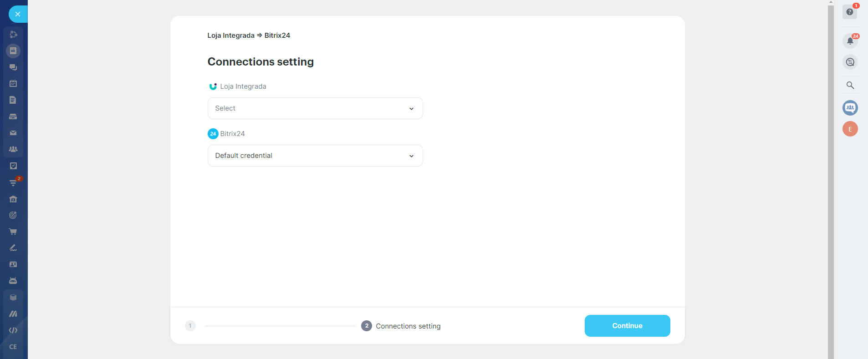Open notifications bell with 24 badge
The width and height of the screenshot is (868, 359).
pyautogui.click(x=850, y=41)
